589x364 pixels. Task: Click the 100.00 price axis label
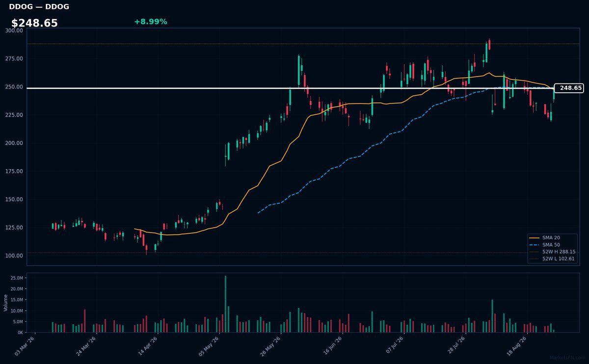coord(14,256)
